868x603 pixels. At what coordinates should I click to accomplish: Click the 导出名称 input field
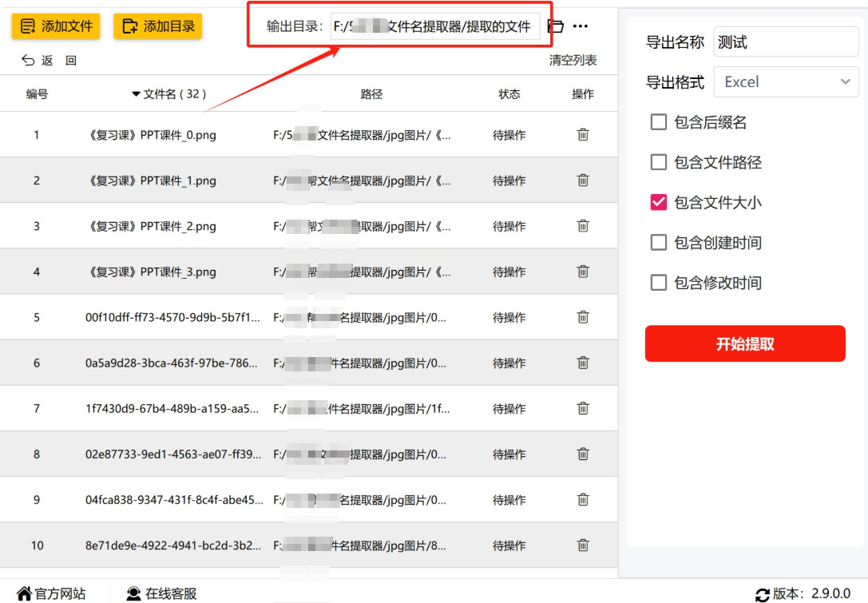tap(786, 42)
